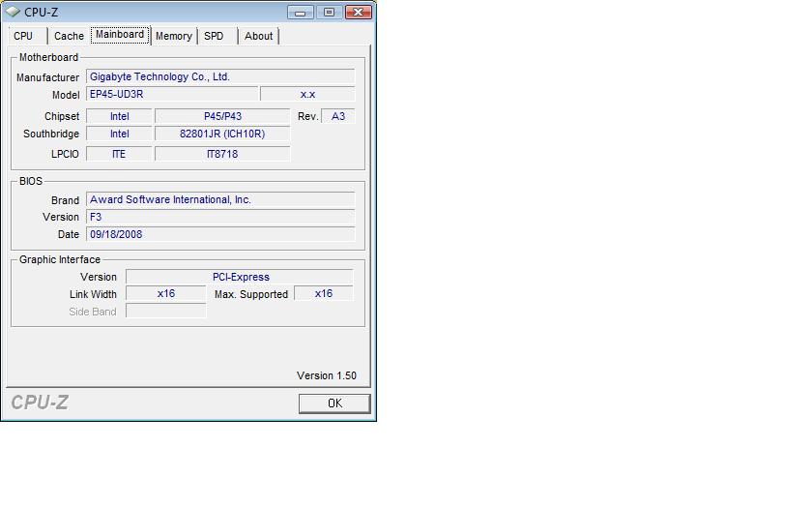Screen dimensions: 812x508
Task: Click the Link Width label
Action: point(93,294)
